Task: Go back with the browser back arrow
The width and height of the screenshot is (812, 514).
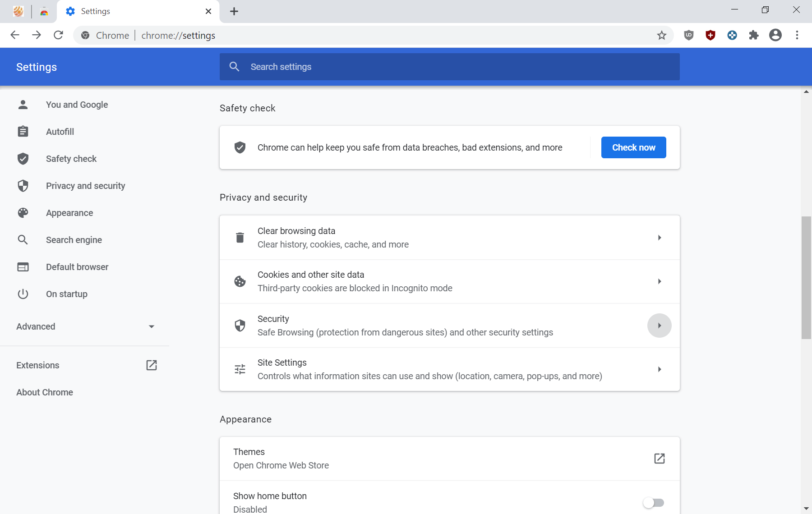Action: click(x=15, y=35)
